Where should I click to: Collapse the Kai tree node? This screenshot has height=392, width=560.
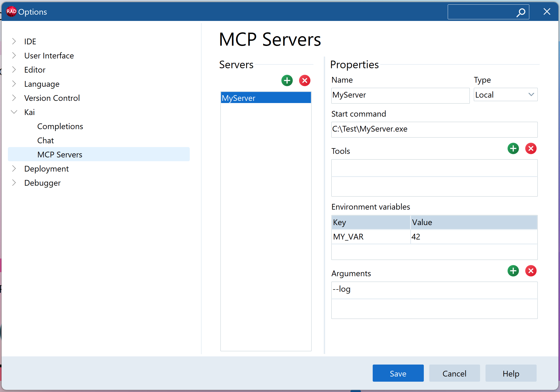(14, 112)
